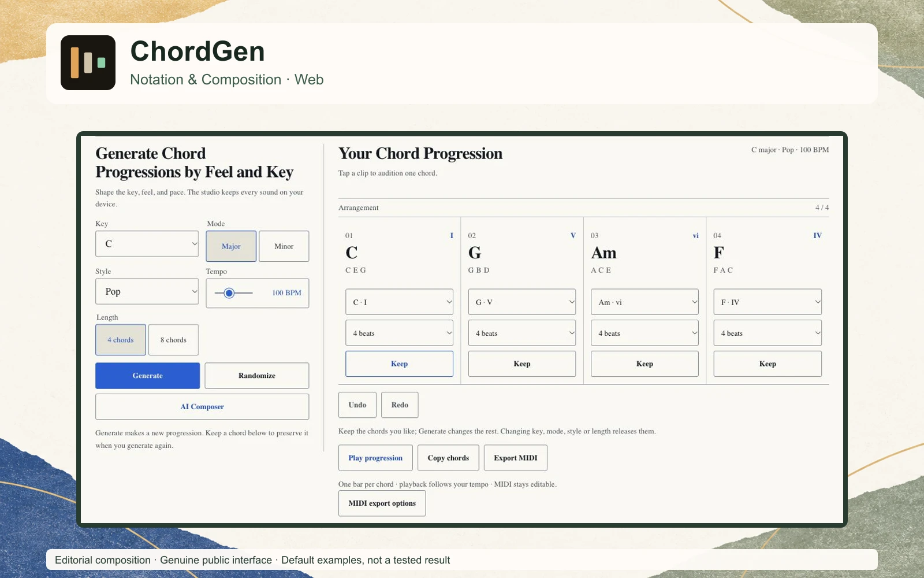Audition the F chord clip

pyautogui.click(x=767, y=253)
